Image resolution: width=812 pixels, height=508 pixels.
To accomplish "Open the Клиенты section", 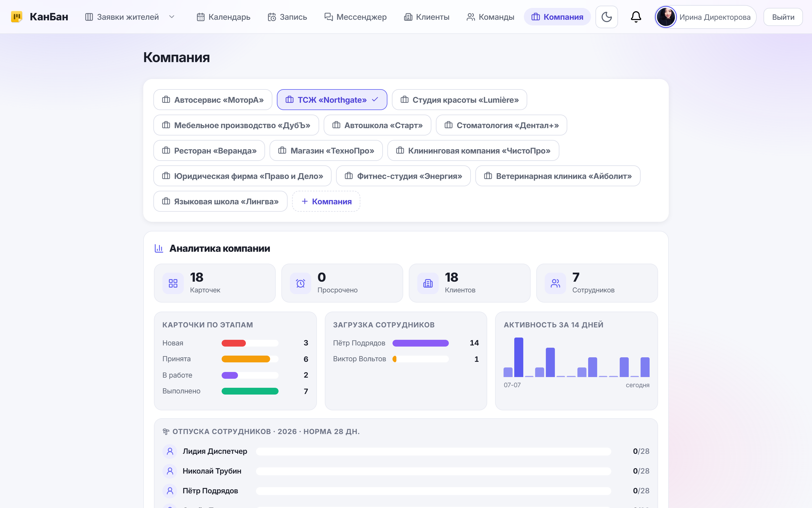I will coord(427,17).
